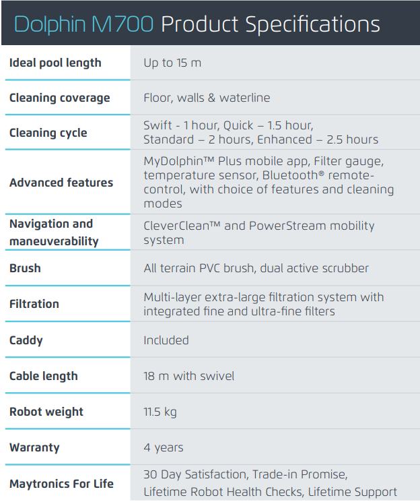420x504 pixels.
Task: Select the "Brush" row label
Action: point(25,268)
